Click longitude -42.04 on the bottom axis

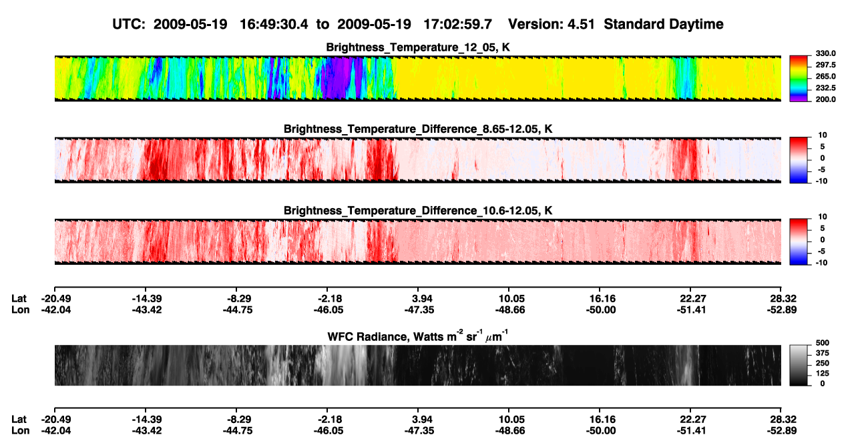[55, 430]
